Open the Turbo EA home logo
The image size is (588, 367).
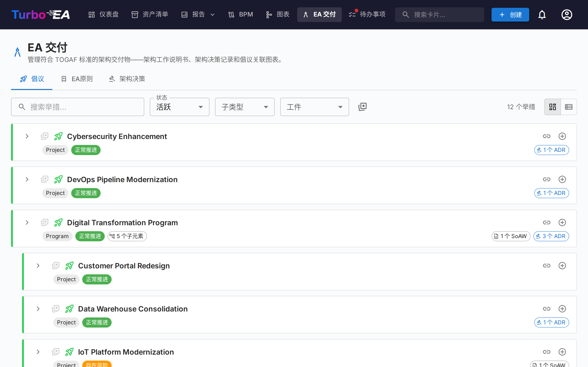(x=40, y=14)
